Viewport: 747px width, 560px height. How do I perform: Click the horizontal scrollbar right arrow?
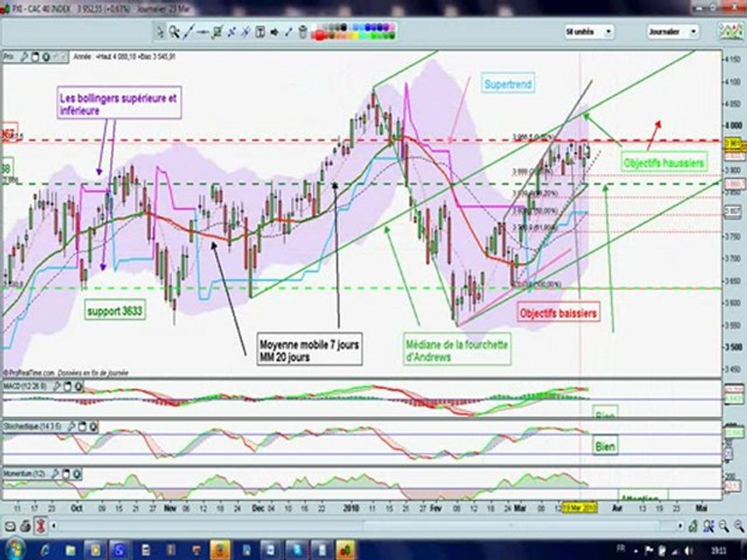click(680, 527)
